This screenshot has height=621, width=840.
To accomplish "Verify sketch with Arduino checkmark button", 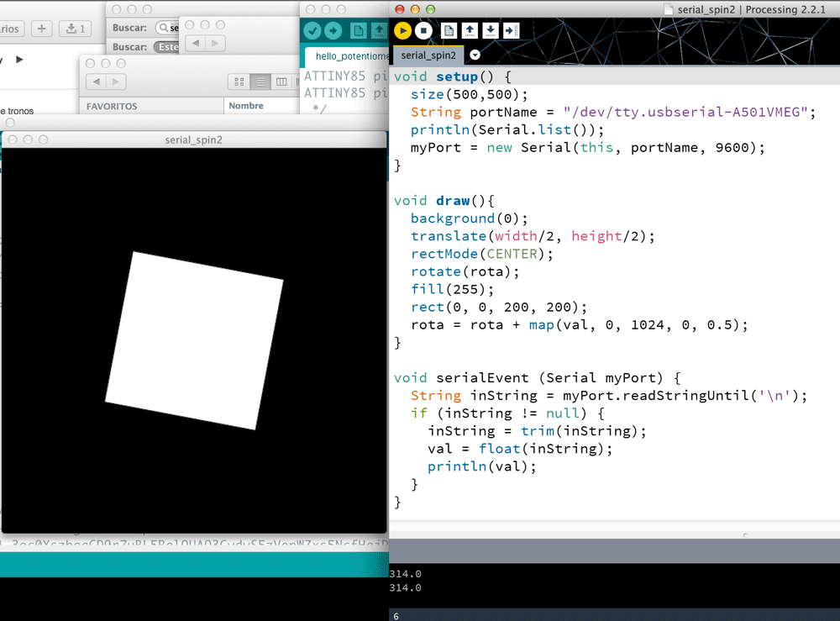I will click(312, 30).
